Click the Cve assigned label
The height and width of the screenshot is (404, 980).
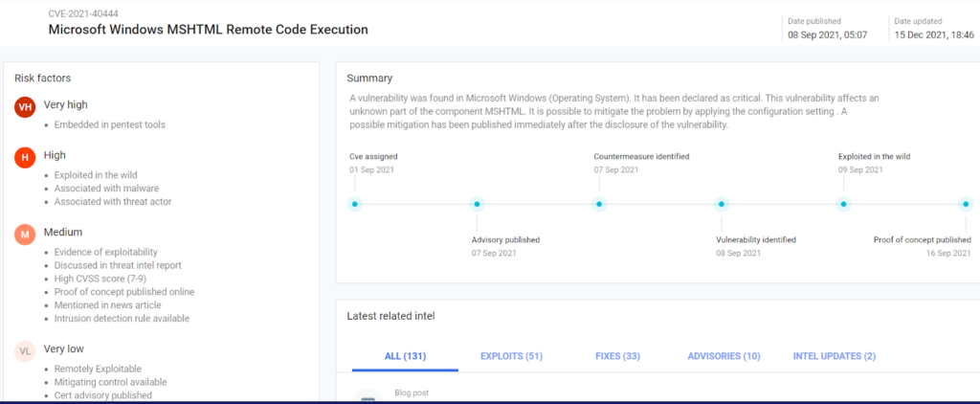[373, 156]
